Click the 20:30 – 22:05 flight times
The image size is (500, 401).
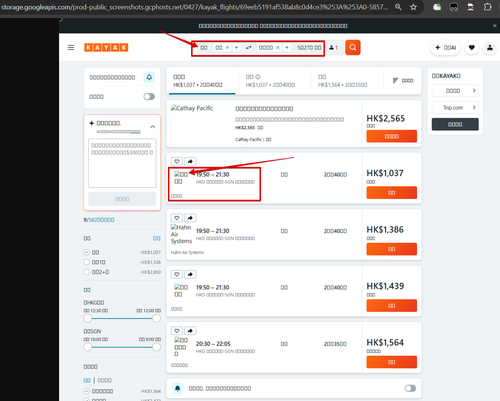point(213,344)
